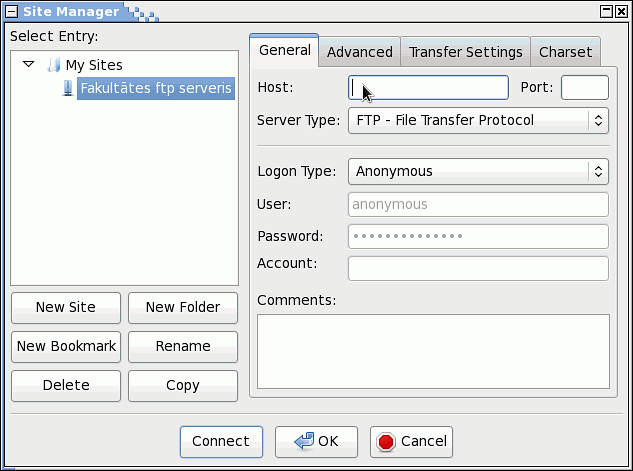Click the New Bookmark button
Viewport: 633px width, 471px height.
pyautogui.click(x=66, y=347)
